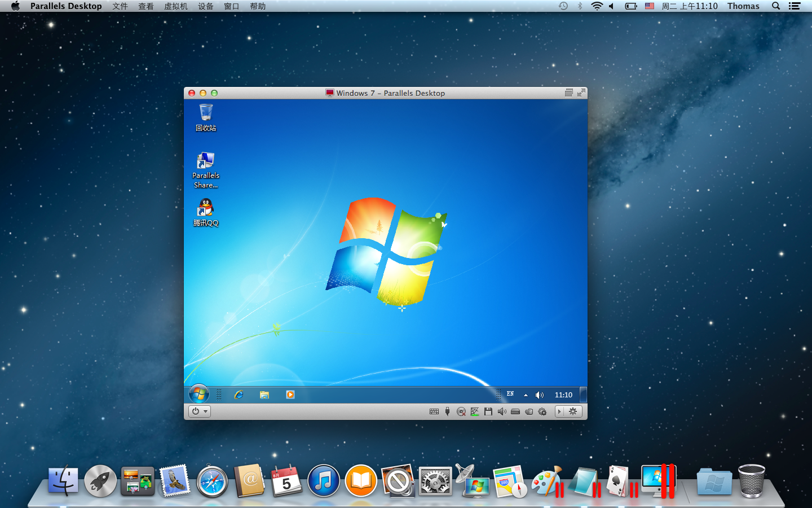Viewport: 812px width, 508px height.
Task: Click the Show Desktop strip on Windows taskbar
Action: click(x=584, y=395)
